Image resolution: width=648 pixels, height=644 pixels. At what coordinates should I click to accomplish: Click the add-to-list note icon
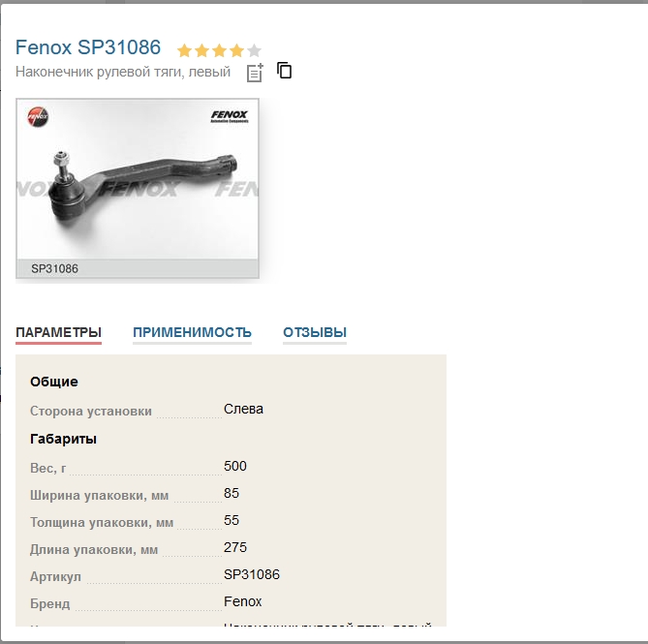pyautogui.click(x=255, y=73)
